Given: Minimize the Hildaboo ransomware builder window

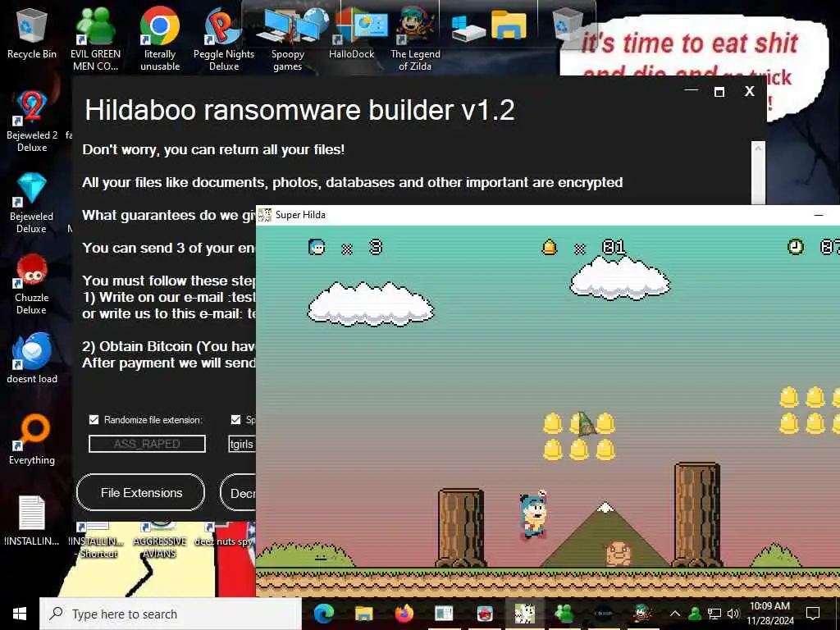Looking at the screenshot, I should pyautogui.click(x=691, y=90).
